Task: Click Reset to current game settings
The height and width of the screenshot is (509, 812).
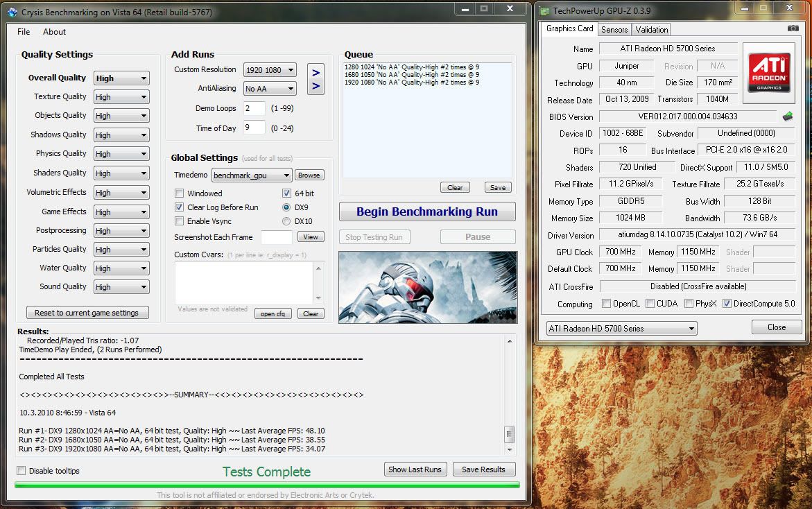Action: click(x=87, y=313)
